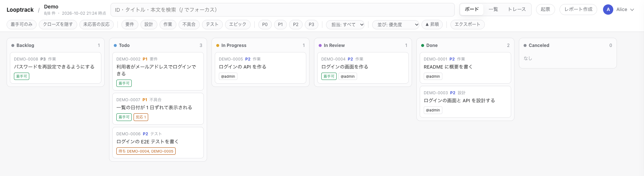Click the Looptrack home link
Image resolution: width=644 pixels, height=176 pixels.
coord(20,10)
